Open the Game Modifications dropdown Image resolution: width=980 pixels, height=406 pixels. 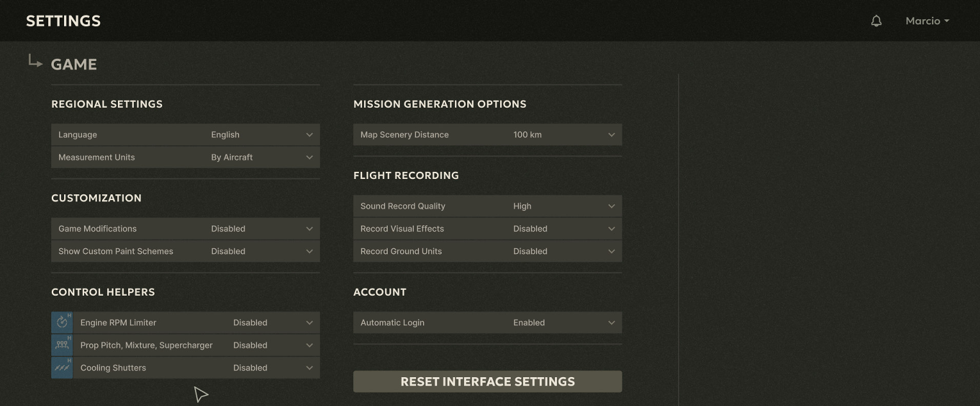coord(185,228)
